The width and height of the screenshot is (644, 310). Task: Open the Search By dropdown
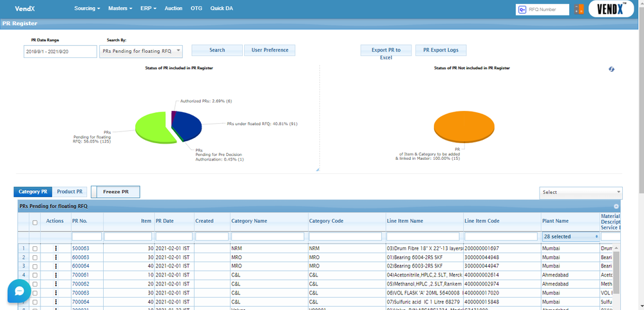pos(140,52)
